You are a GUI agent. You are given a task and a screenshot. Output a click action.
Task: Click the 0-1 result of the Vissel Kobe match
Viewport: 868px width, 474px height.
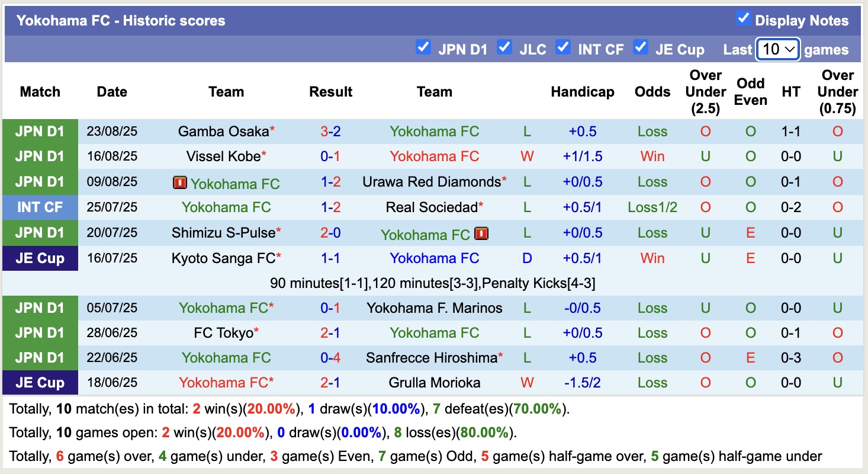click(330, 156)
